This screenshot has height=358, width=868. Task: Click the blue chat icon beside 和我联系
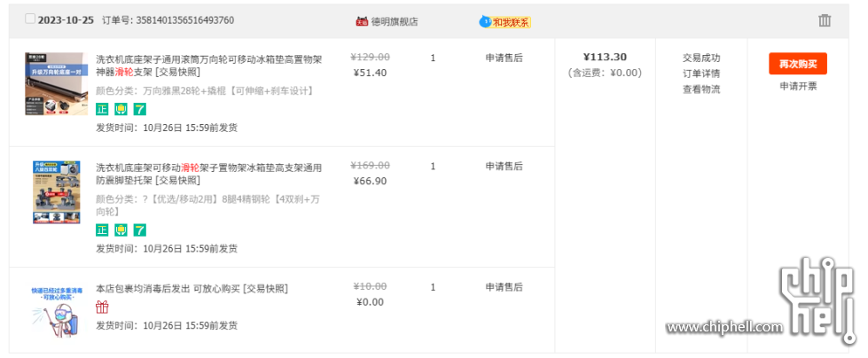(486, 21)
